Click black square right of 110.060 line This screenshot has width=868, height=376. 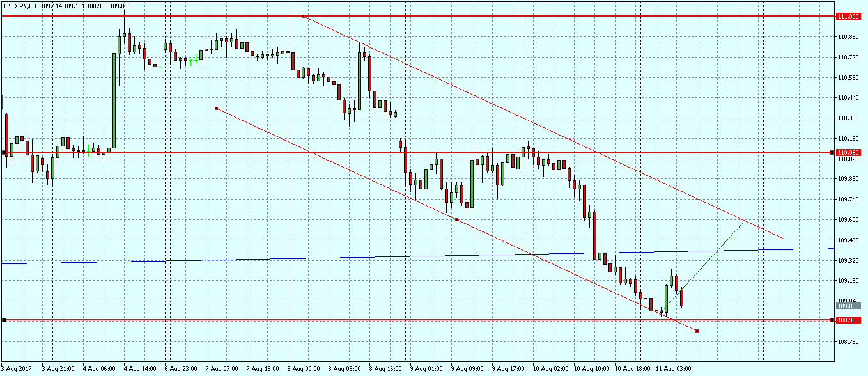pyautogui.click(x=832, y=152)
